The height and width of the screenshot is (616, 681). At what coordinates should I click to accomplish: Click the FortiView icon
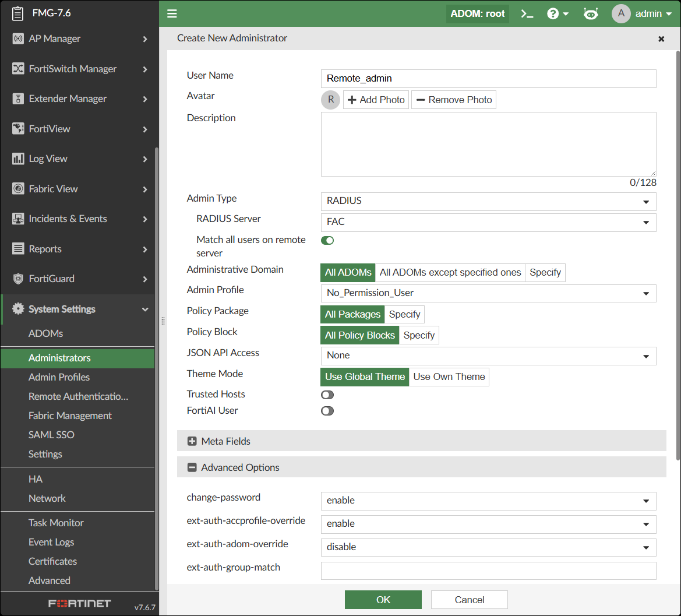pyautogui.click(x=18, y=129)
